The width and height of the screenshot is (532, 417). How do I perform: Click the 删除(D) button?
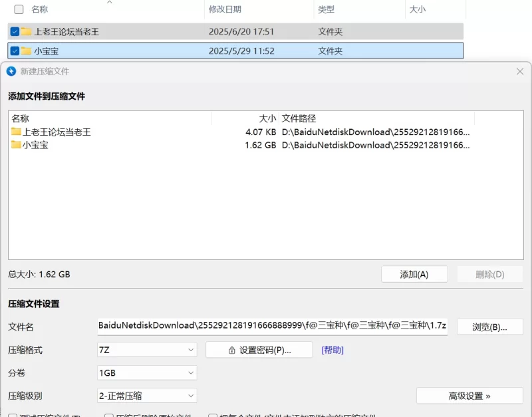[490, 274]
